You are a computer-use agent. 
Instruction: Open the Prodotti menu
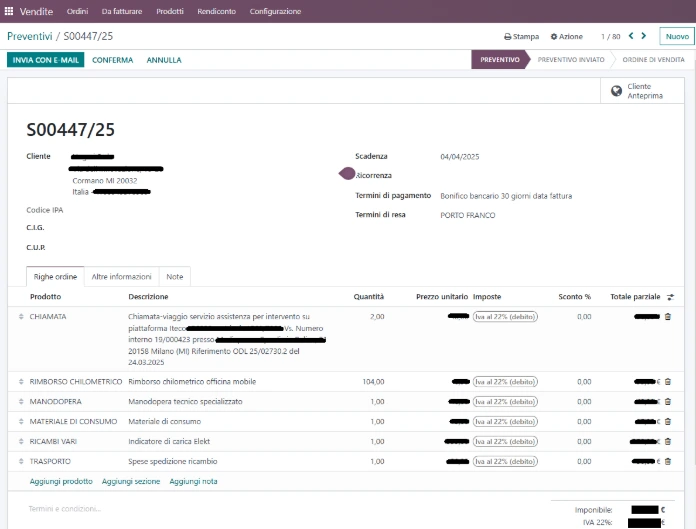coord(170,11)
